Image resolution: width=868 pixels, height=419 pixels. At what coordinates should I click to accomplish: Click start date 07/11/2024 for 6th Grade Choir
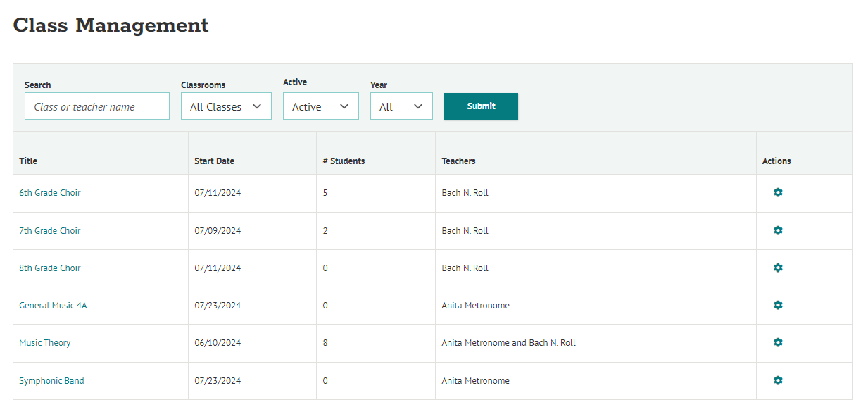pos(218,193)
